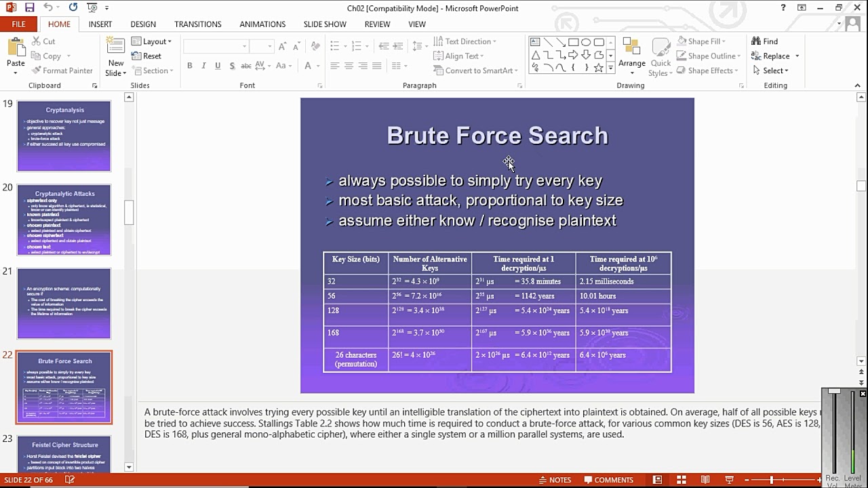868x488 pixels.
Task: Click Find in Editing group
Action: point(764,41)
